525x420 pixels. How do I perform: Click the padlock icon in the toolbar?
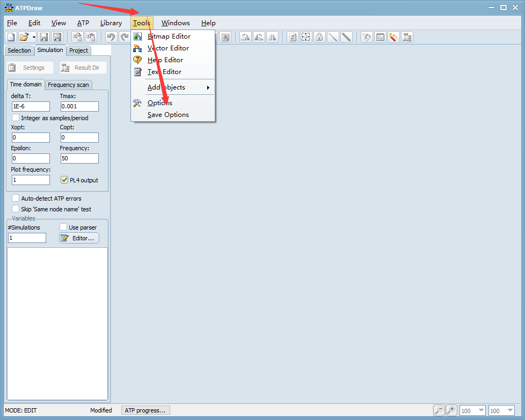pos(319,37)
